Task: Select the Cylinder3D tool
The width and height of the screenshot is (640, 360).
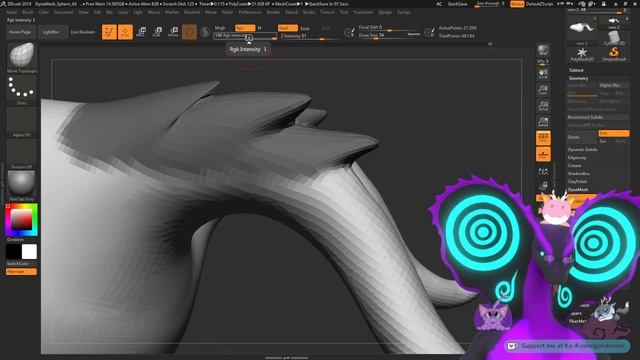Action: coord(613,38)
